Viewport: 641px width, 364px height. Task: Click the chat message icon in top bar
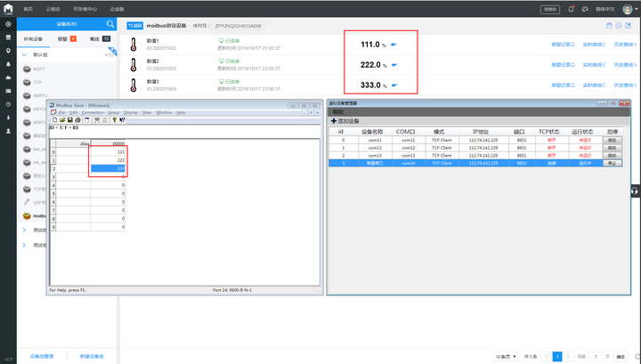coord(585,9)
